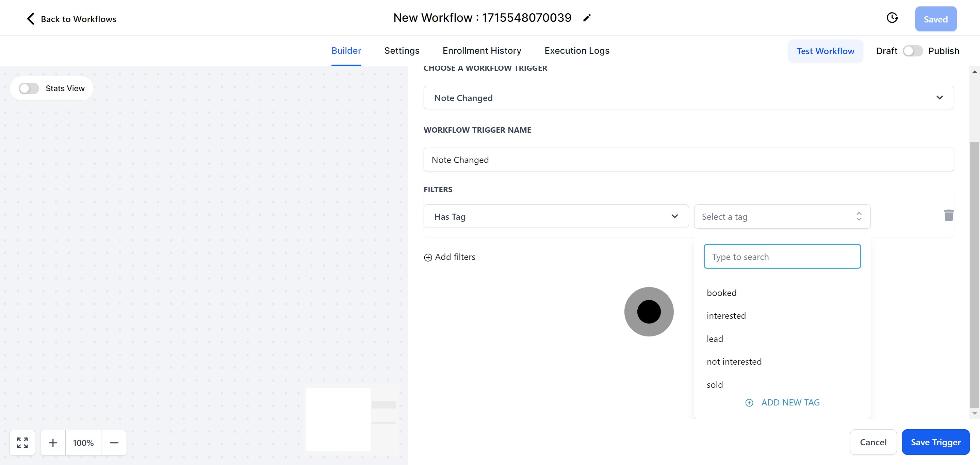Zoom out with the minus icon
The image size is (980, 465).
coord(114,443)
